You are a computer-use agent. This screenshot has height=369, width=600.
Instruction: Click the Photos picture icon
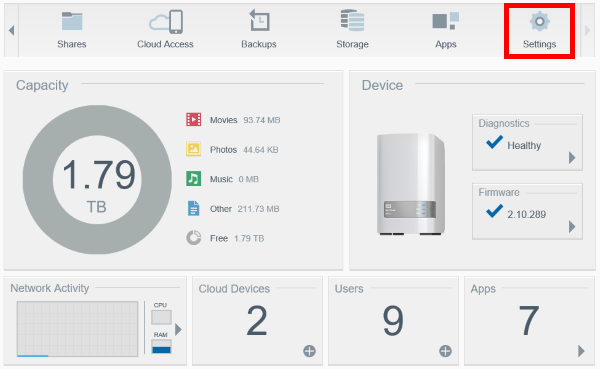click(194, 149)
